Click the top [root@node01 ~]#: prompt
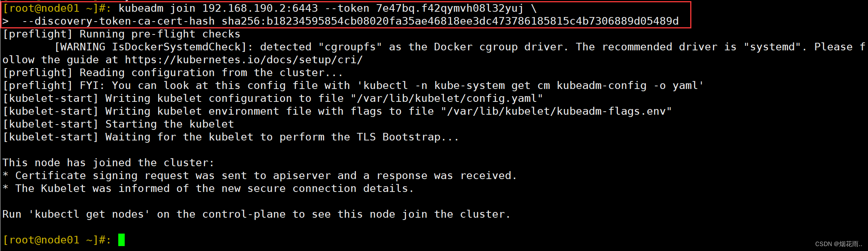This screenshot has width=868, height=251. 57,8
